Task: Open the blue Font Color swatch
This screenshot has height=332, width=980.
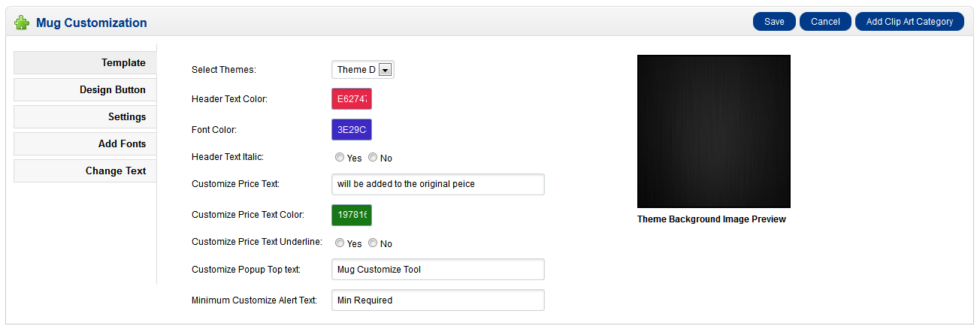Action: (x=352, y=130)
